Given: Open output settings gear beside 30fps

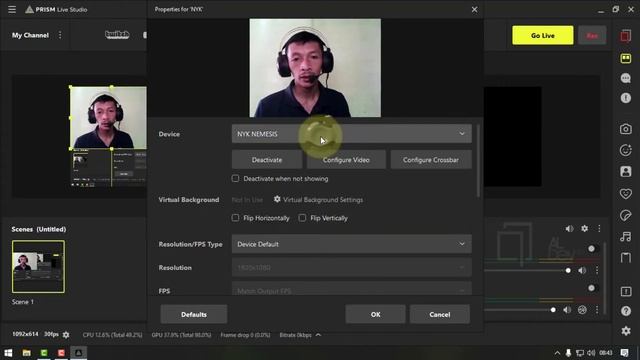Looking at the screenshot, I should (66, 335).
